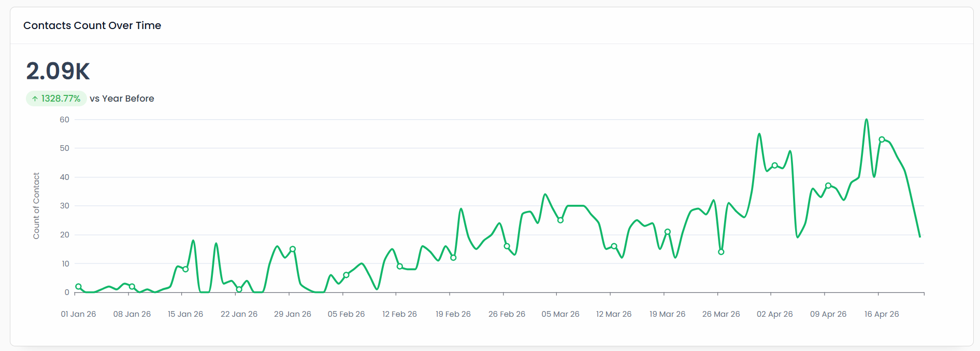
Task: Pick the data point marker above 19 Mar 26
Action: (x=668, y=232)
